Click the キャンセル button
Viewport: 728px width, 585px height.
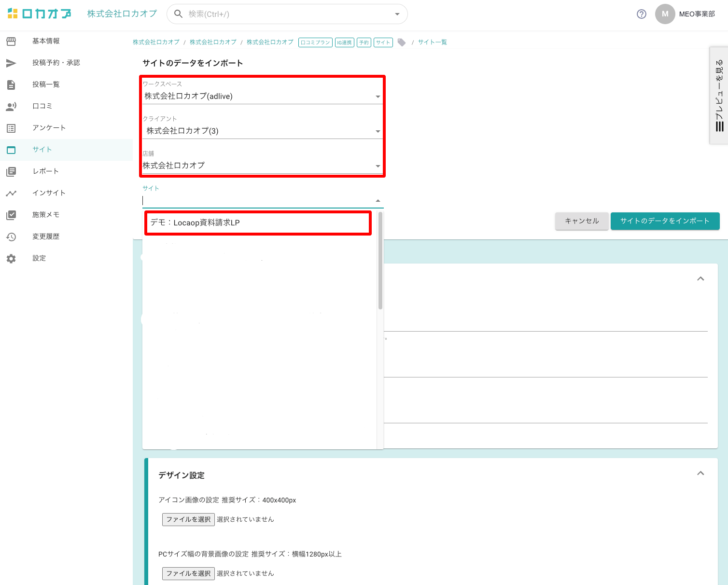pos(582,221)
